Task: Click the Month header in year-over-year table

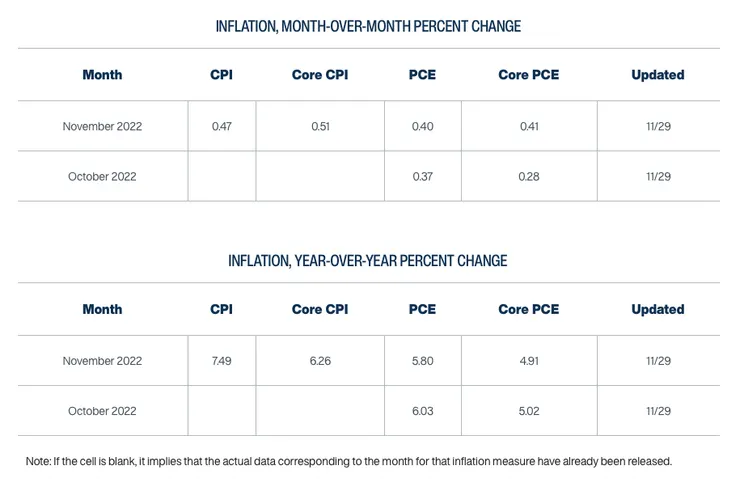Action: pyautogui.click(x=102, y=310)
